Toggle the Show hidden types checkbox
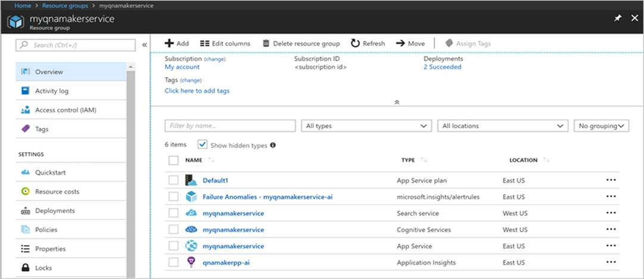Viewport: 644px width, 279px height. [x=203, y=145]
